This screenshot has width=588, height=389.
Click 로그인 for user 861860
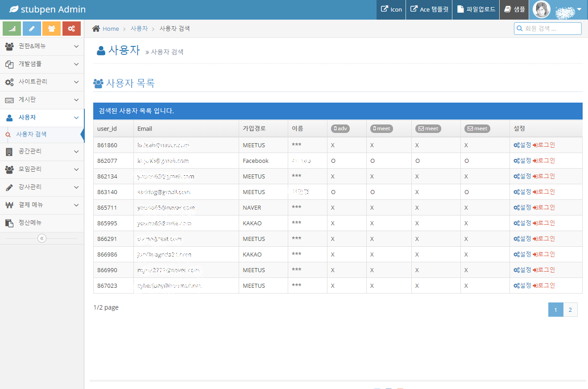click(x=544, y=145)
